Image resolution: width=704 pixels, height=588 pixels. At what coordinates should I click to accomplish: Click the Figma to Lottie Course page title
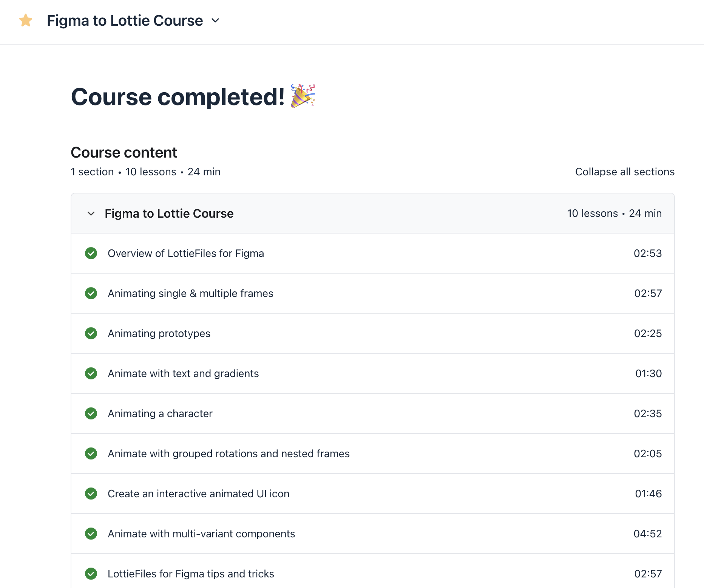(x=125, y=20)
